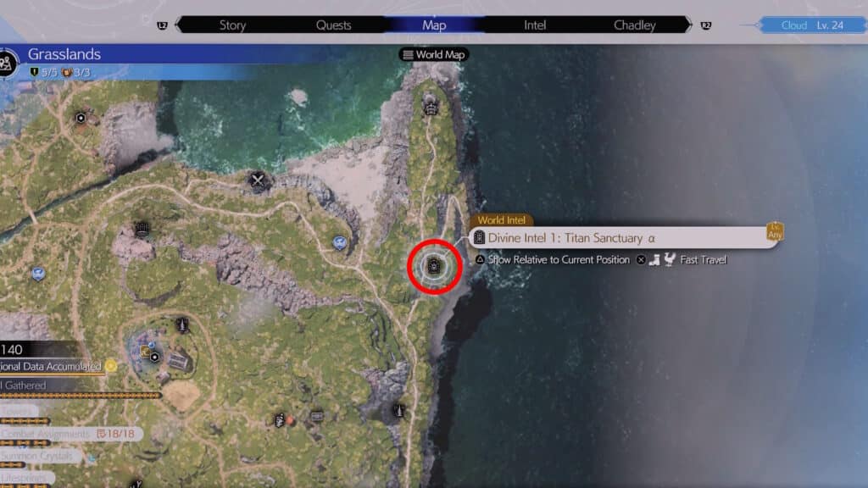
Task: Open the Quests tab
Action: click(333, 25)
